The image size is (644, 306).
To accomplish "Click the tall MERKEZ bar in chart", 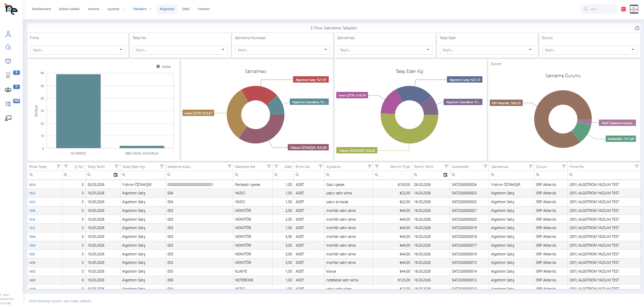I will click(x=78, y=111).
